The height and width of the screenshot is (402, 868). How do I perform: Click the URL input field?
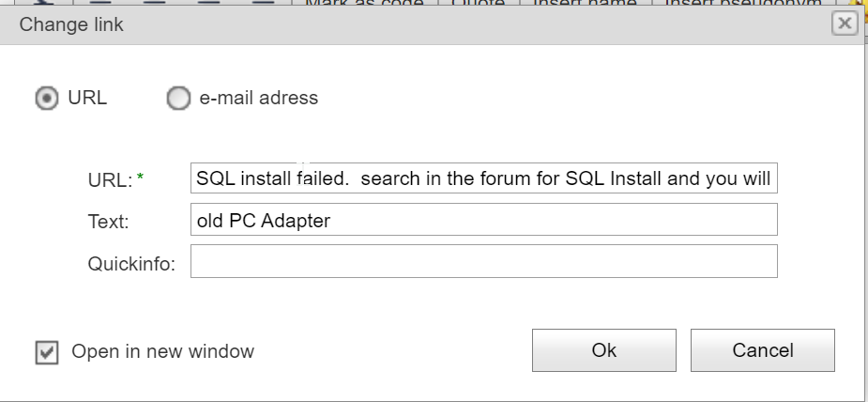coord(483,178)
